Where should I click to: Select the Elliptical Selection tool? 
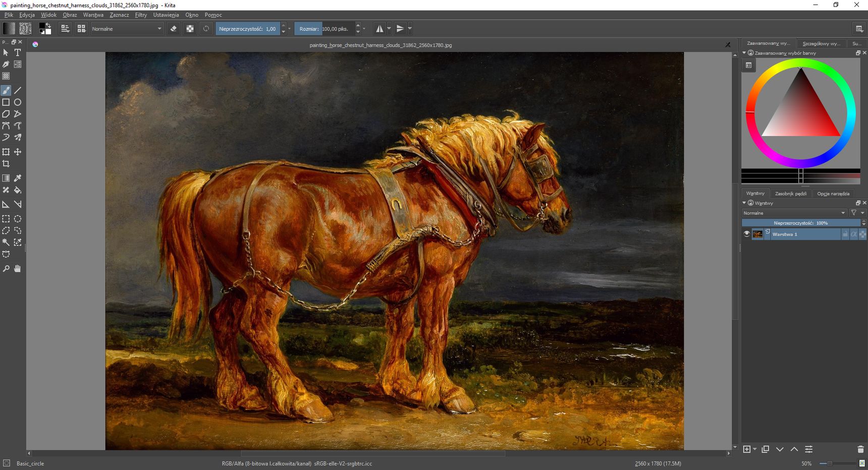pyautogui.click(x=18, y=219)
